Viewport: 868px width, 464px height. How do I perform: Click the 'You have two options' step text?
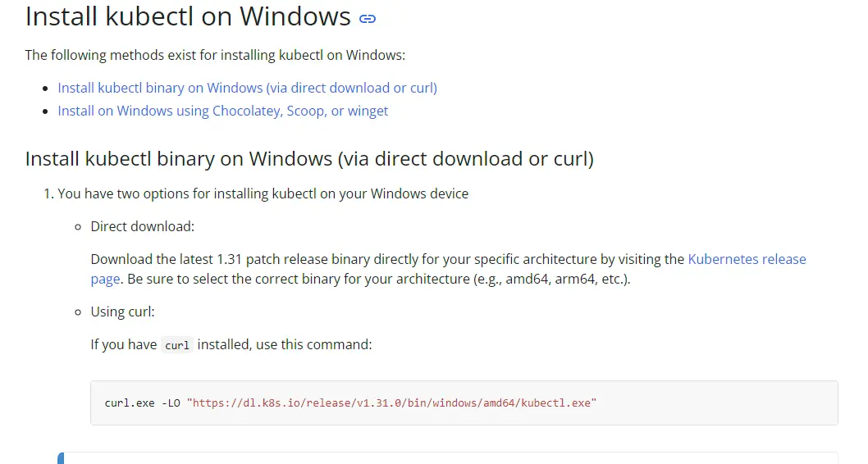[263, 193]
